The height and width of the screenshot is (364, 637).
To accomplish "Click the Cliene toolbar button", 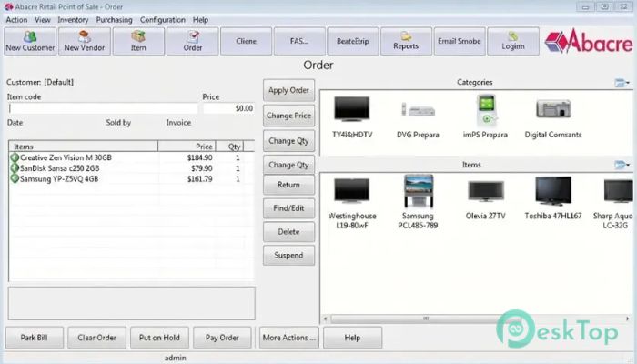I will [x=247, y=41].
